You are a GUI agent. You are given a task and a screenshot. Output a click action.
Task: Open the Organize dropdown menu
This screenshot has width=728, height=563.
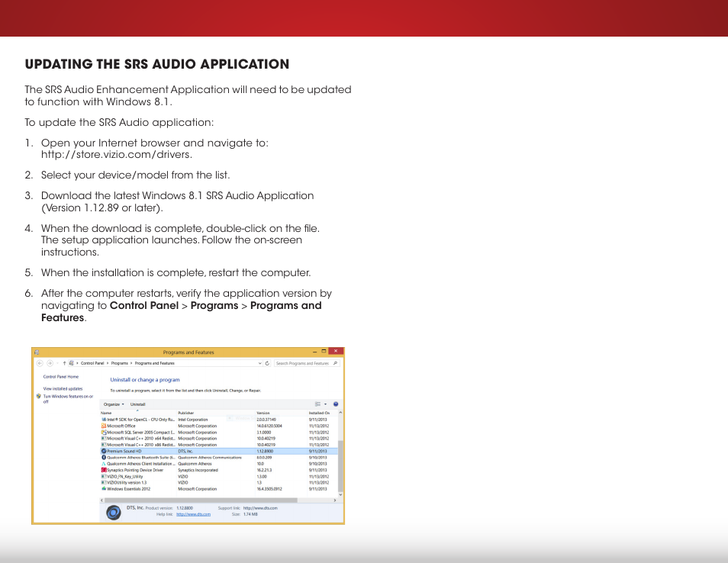[114, 404]
